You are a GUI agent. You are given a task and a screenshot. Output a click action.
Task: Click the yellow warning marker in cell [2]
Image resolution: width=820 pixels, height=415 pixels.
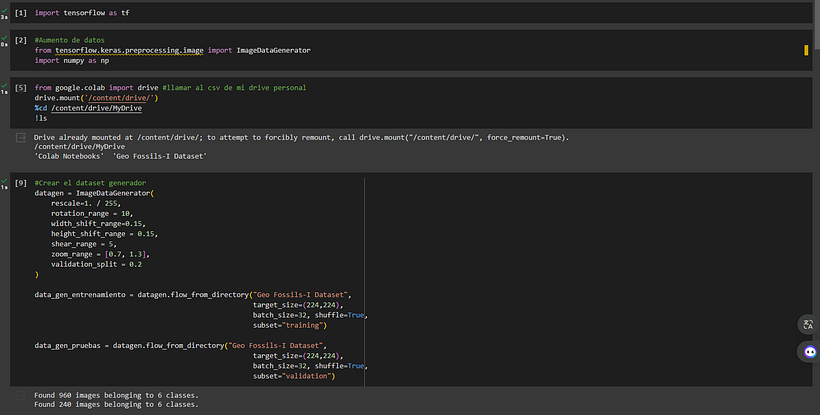(806, 50)
